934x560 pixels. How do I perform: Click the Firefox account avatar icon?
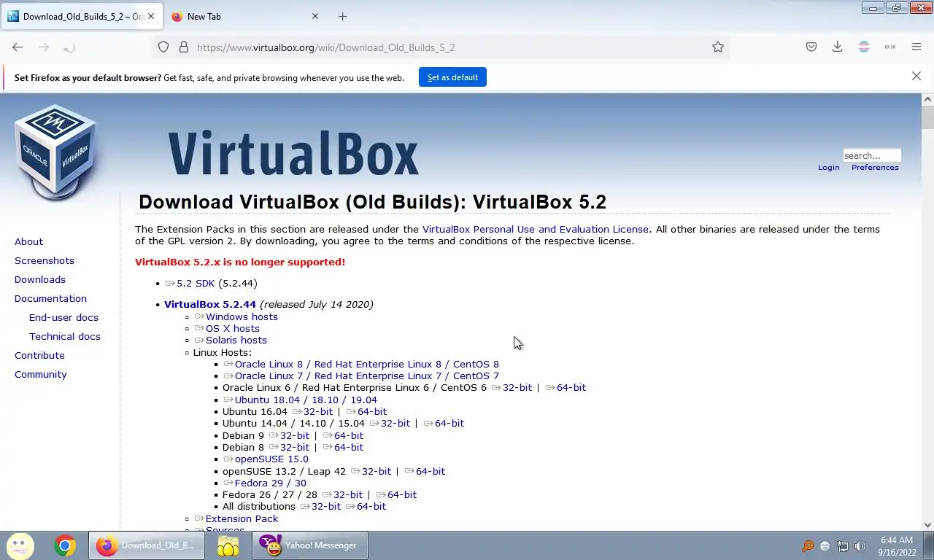[864, 47]
